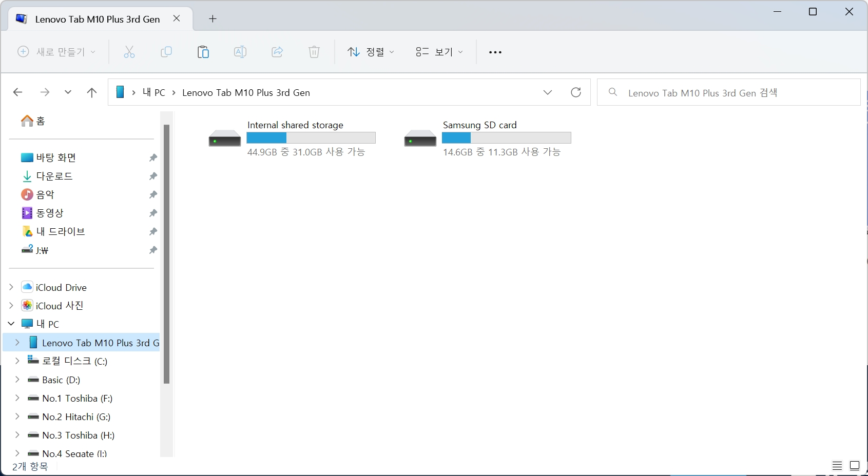
Task: Expand No.1 Toshiba (F:) tree node
Action: pyautogui.click(x=17, y=398)
